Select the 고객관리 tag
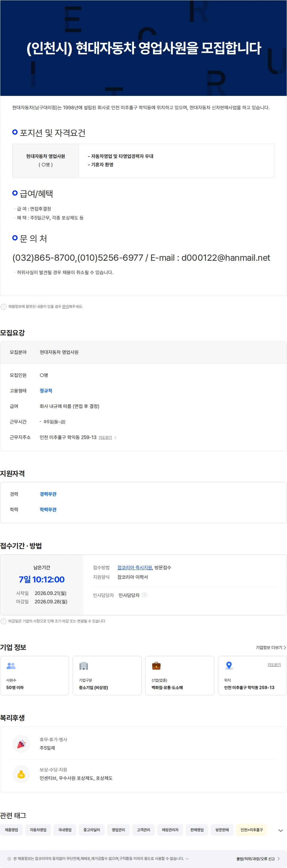287x868 pixels. 143,830
